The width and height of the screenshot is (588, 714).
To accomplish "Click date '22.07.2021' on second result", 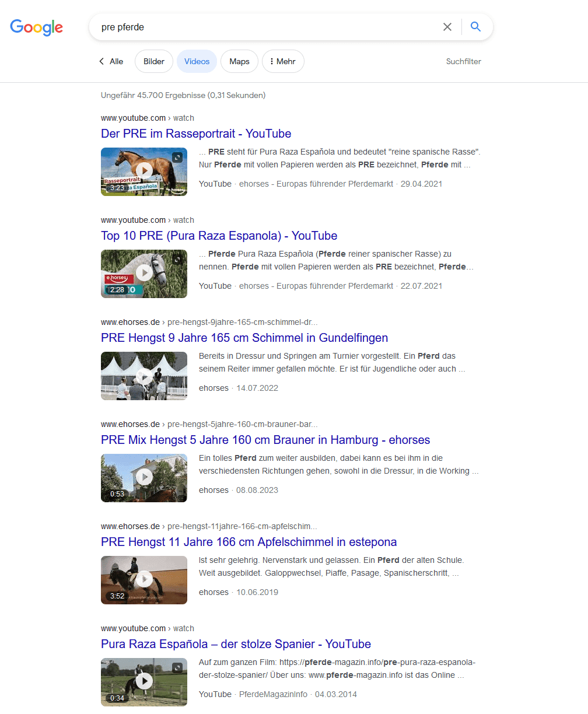I will tap(421, 286).
